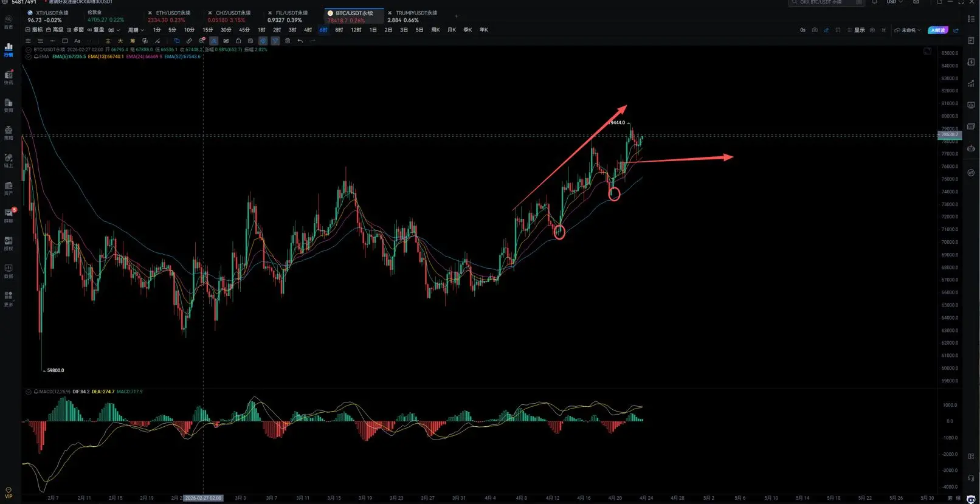Open the 链上 on-chain sidebar icon
This screenshot has width=980, height=504.
[9, 161]
